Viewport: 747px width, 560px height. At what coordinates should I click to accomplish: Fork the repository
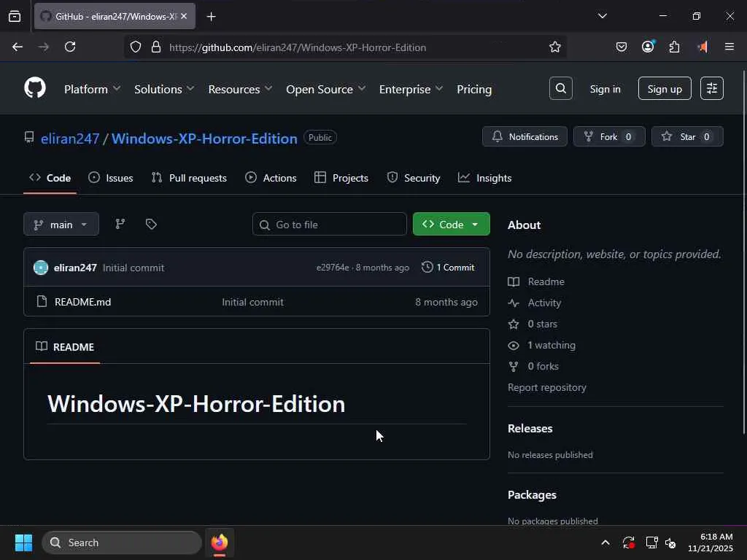(x=609, y=136)
